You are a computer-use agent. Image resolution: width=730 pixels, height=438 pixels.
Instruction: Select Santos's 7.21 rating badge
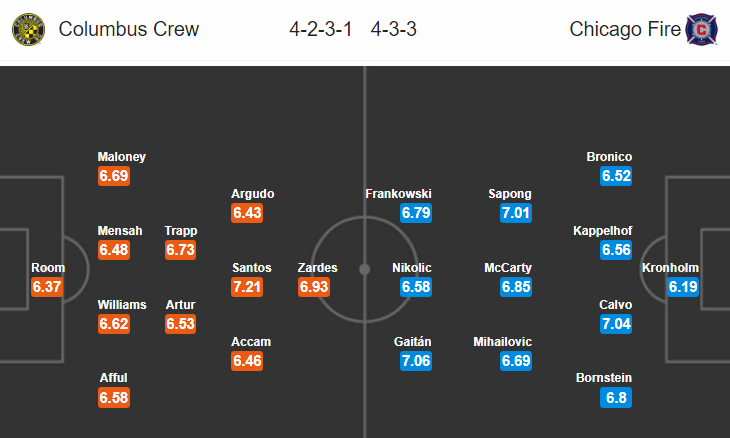pyautogui.click(x=247, y=287)
